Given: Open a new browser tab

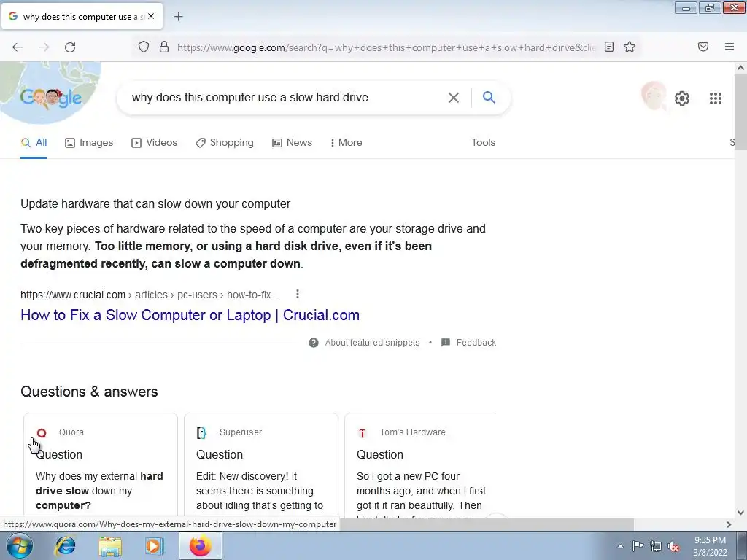Looking at the screenshot, I should [x=178, y=17].
